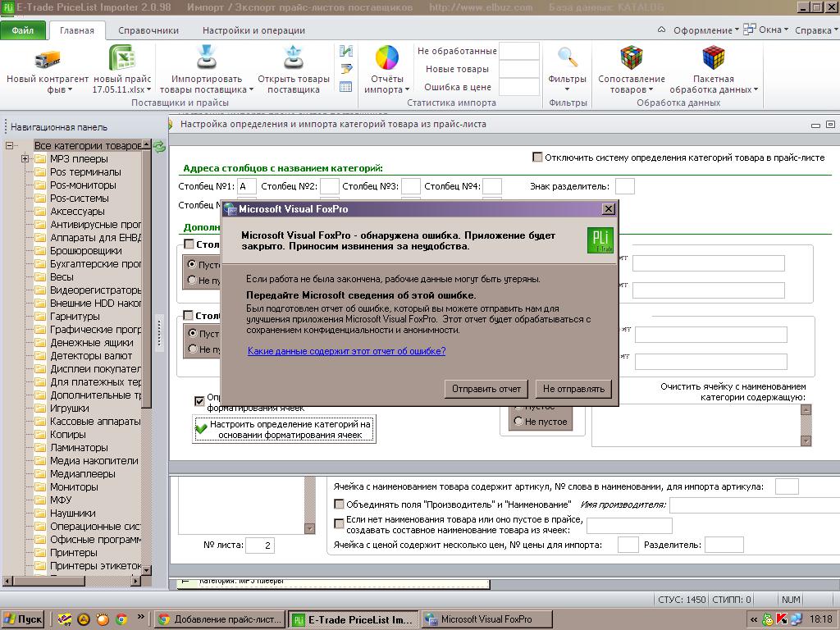
Task: Click the Chrome icon in quick launch
Action: pos(121,619)
